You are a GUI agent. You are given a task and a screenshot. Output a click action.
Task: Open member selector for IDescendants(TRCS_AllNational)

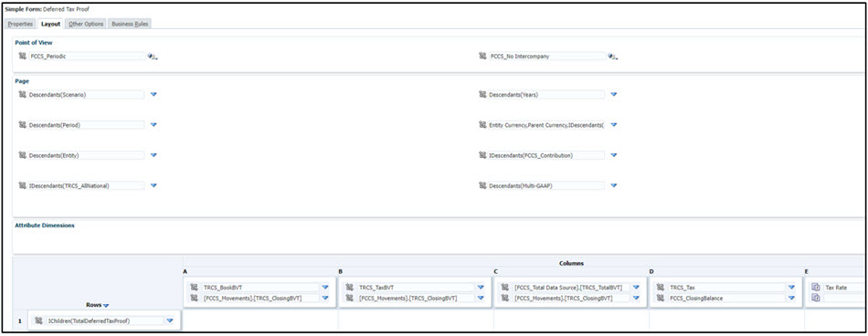click(x=22, y=186)
